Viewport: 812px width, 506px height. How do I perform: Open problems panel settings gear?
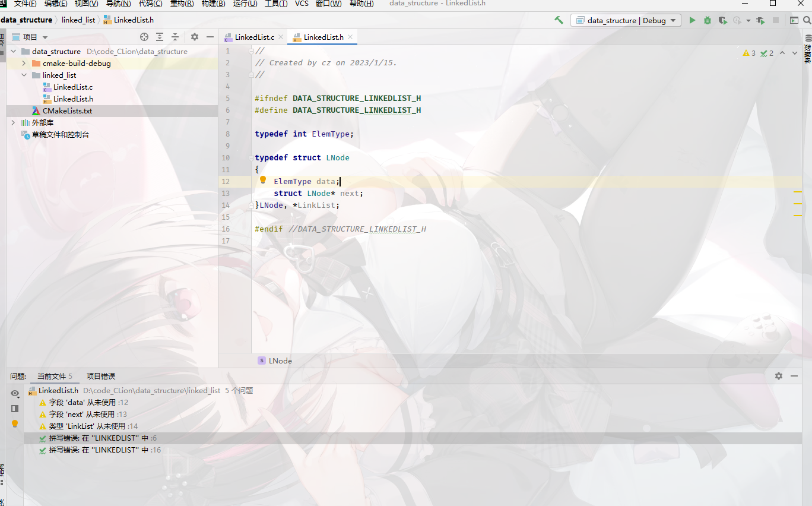coord(779,376)
